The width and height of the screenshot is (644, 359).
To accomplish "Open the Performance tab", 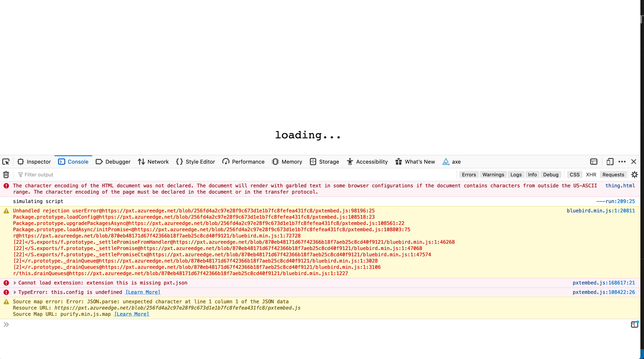I will click(x=243, y=162).
